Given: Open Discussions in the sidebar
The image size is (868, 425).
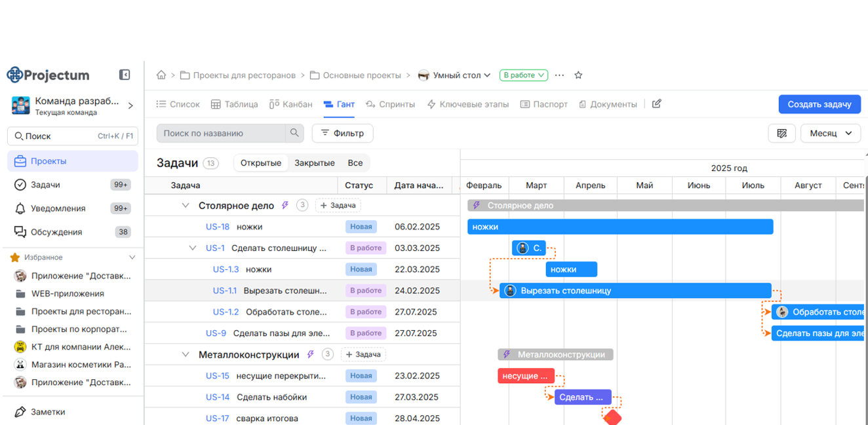Looking at the screenshot, I should tap(72, 232).
